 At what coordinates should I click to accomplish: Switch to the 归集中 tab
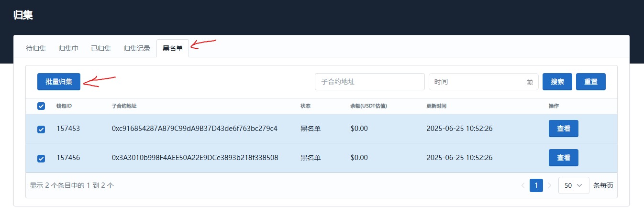click(x=68, y=48)
